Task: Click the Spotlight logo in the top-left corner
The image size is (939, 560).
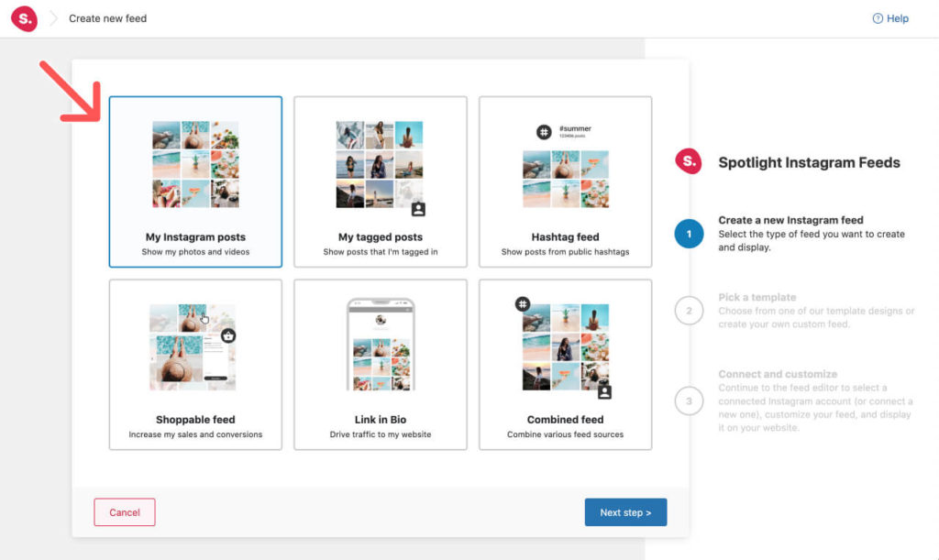Action: 24,17
